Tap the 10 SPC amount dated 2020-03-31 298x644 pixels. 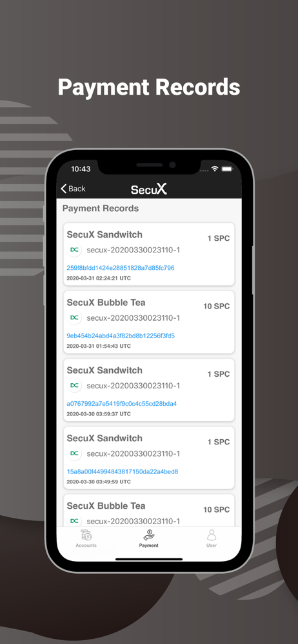coord(217,306)
